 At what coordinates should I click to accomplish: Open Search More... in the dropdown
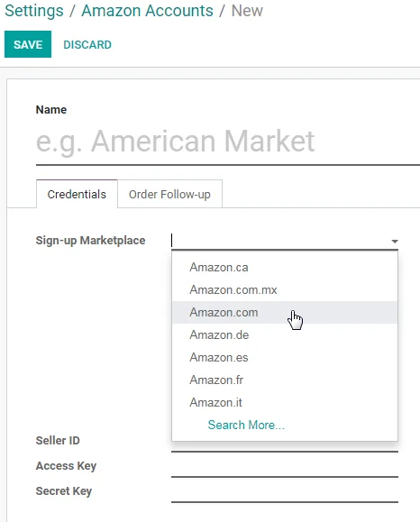(x=246, y=425)
